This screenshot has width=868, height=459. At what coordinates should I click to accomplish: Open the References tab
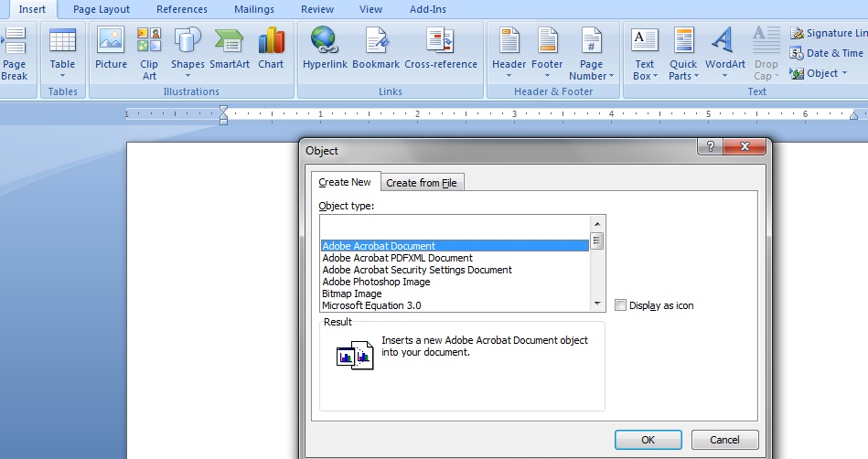click(x=182, y=9)
